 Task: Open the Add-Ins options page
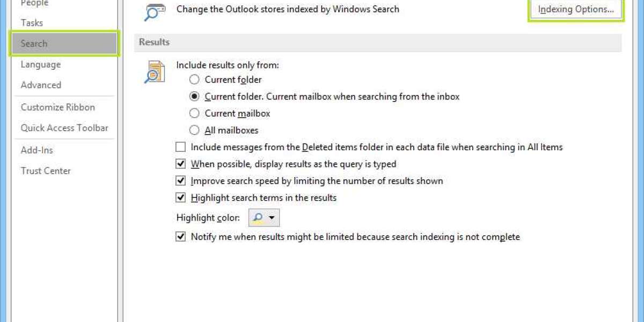pos(37,150)
